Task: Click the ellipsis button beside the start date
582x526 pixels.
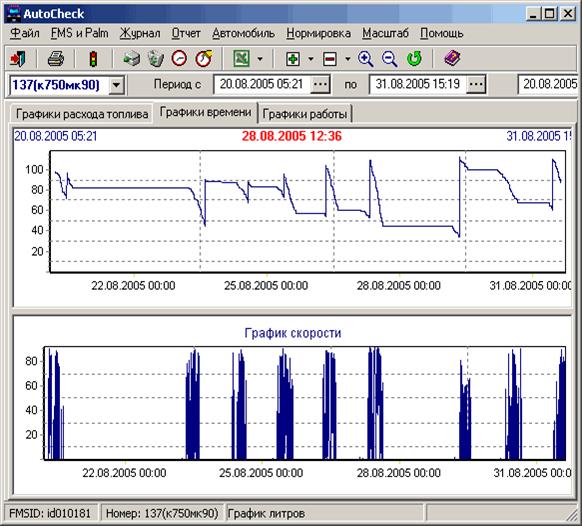Action: [x=320, y=85]
